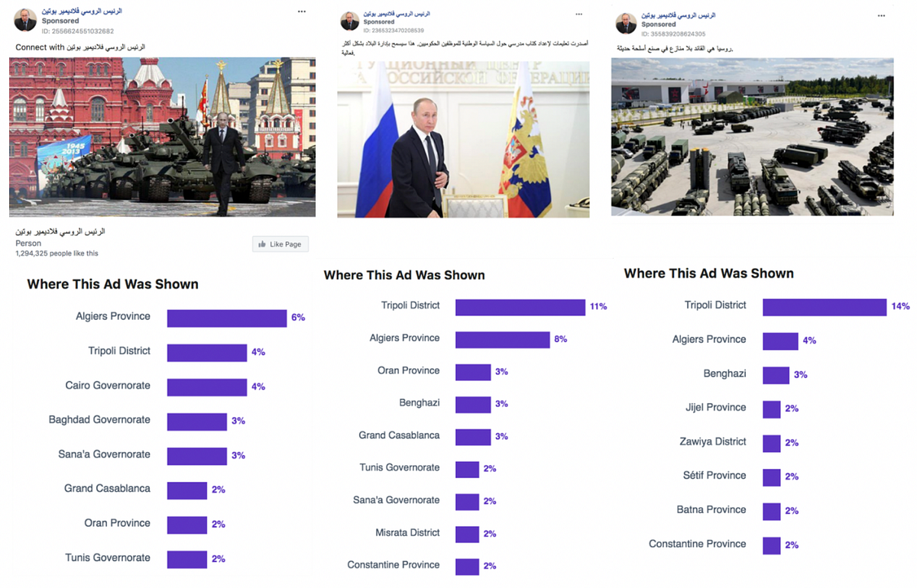The image size is (917, 588).
Task: Click the Benghazi 3% bar in the third chart
Action: 776,375
